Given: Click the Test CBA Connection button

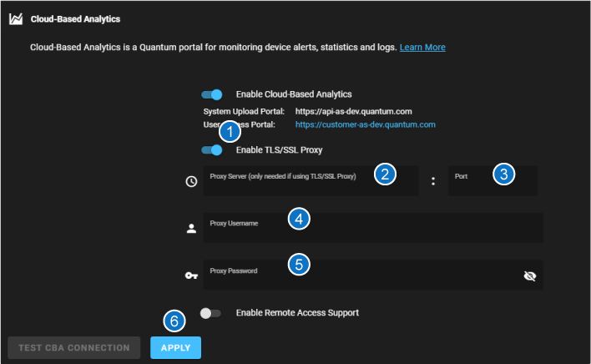Looking at the screenshot, I should tap(74, 347).
